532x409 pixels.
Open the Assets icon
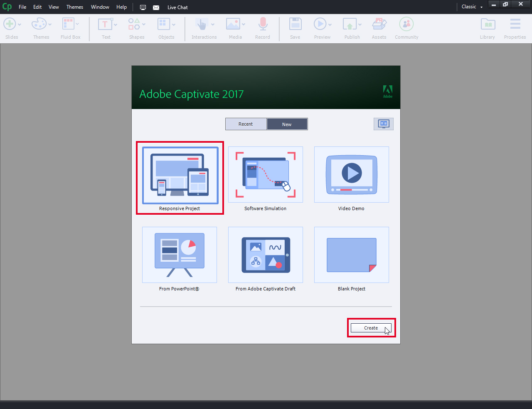point(379,24)
